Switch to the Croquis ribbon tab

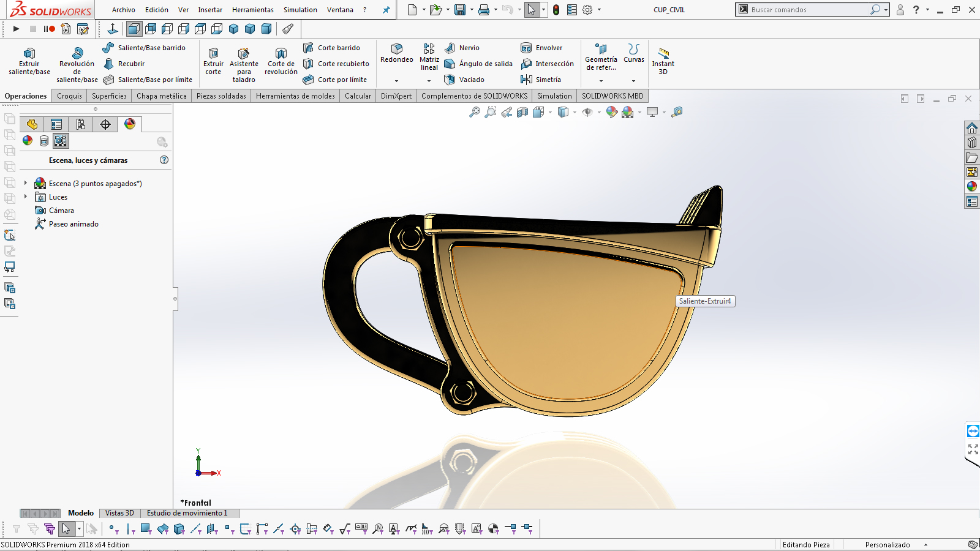click(x=69, y=96)
